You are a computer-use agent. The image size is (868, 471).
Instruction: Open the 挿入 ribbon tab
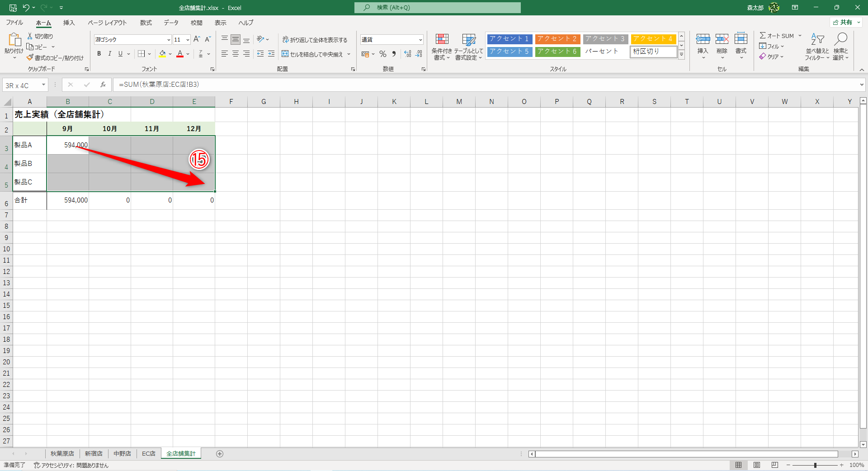pos(69,23)
